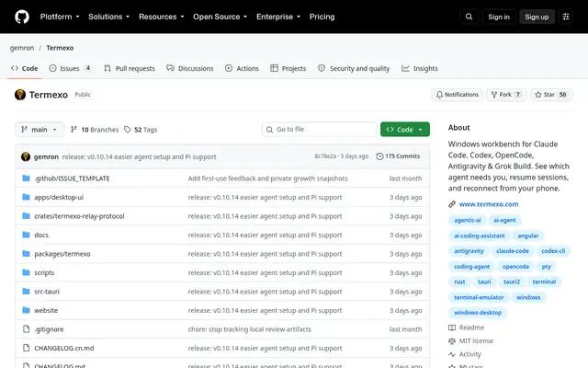Click the clock history icon by 175 Commits

coord(379,156)
